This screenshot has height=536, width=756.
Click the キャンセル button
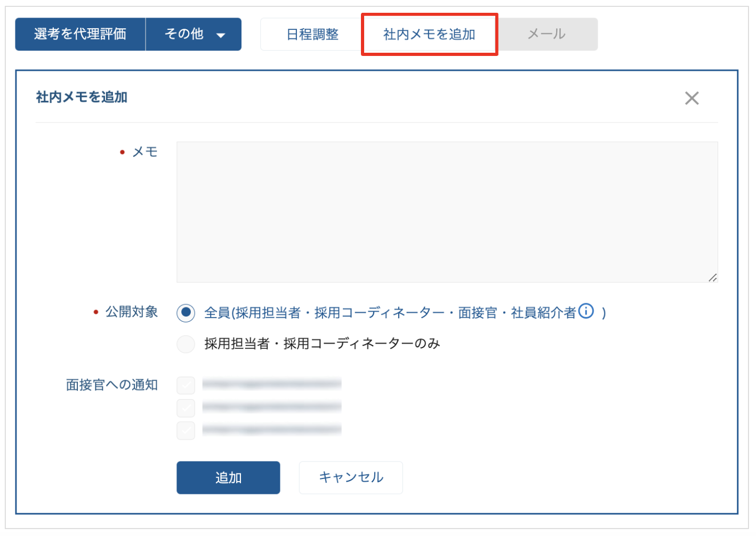tap(351, 477)
